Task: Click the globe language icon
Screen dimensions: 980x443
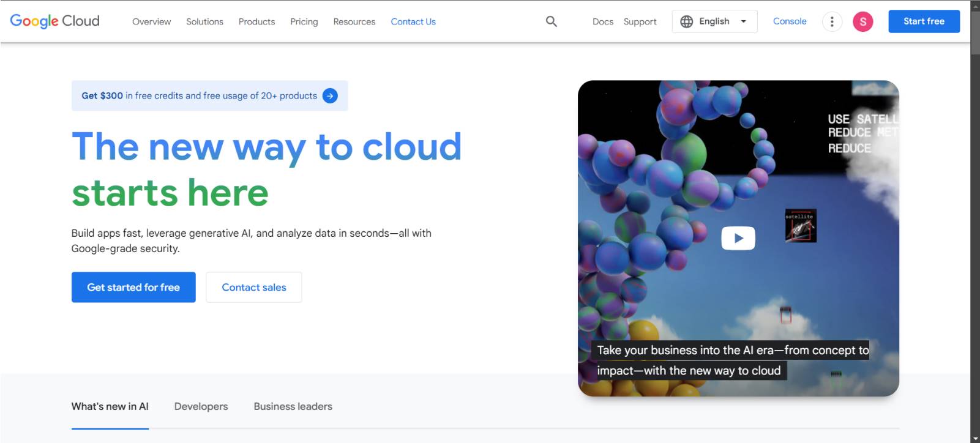Action: [x=687, y=21]
